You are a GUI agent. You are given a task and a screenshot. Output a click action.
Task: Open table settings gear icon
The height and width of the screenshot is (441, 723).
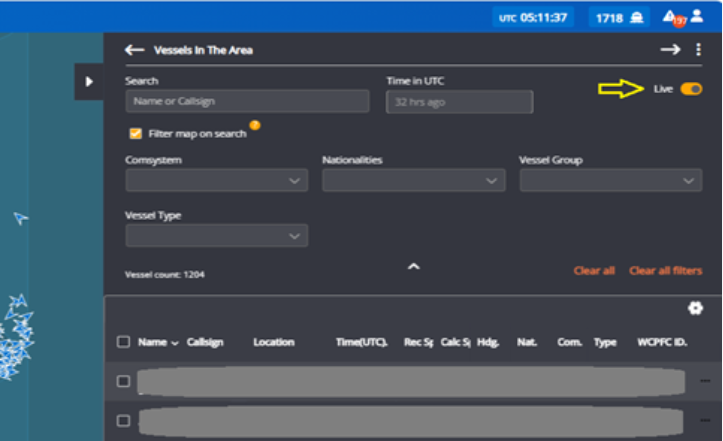(x=695, y=308)
